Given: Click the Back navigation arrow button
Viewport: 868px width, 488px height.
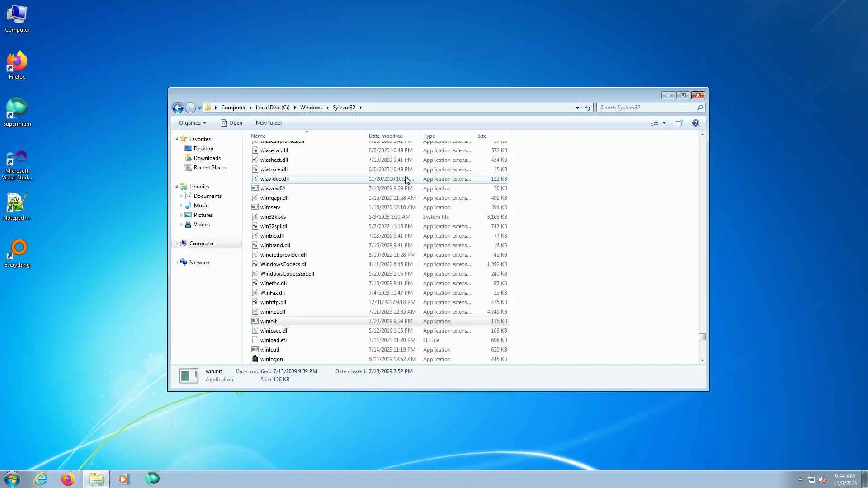Looking at the screenshot, I should [178, 108].
